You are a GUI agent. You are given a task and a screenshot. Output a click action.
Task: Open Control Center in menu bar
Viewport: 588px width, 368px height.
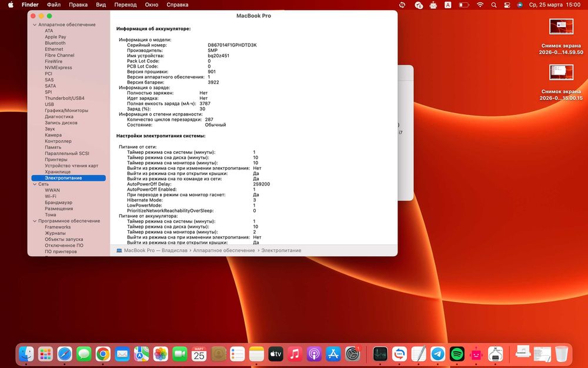tap(507, 5)
